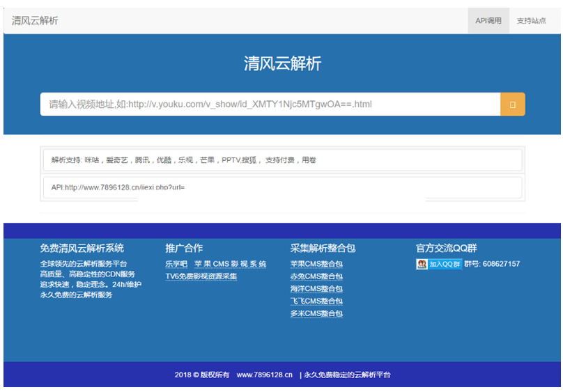This screenshot has height=392, width=563.
Task: Open the 多米CMS整合包 link
Action: (316, 314)
